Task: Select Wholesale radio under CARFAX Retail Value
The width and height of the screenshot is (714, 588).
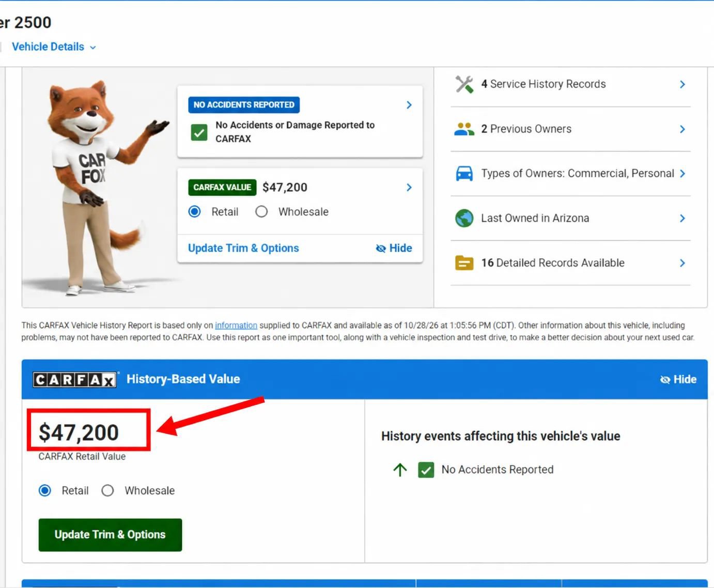Action: click(x=107, y=490)
